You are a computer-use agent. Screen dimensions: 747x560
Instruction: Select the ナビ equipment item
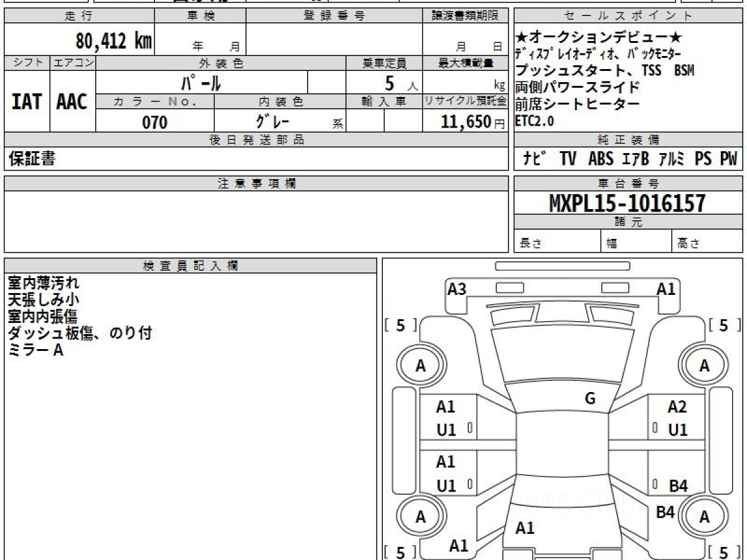pyautogui.click(x=535, y=159)
